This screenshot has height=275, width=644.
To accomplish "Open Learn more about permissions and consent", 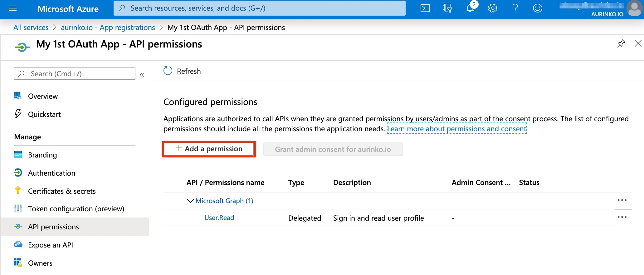I will [456, 129].
